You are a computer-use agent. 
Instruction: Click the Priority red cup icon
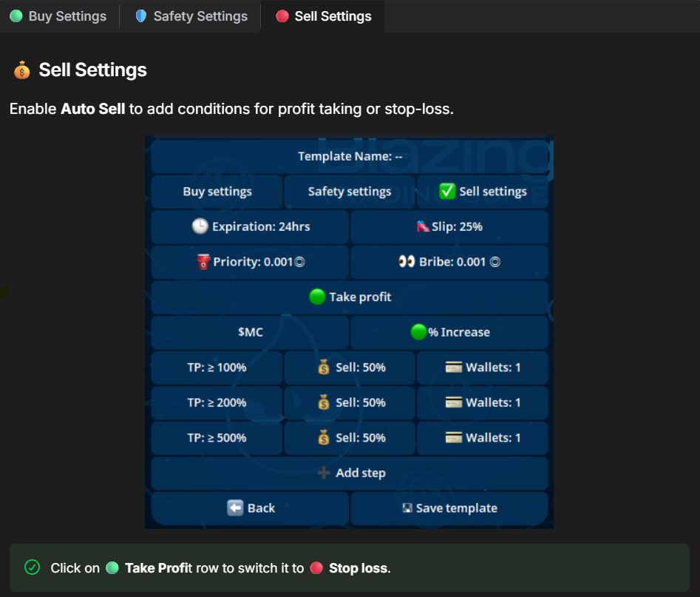coord(204,262)
